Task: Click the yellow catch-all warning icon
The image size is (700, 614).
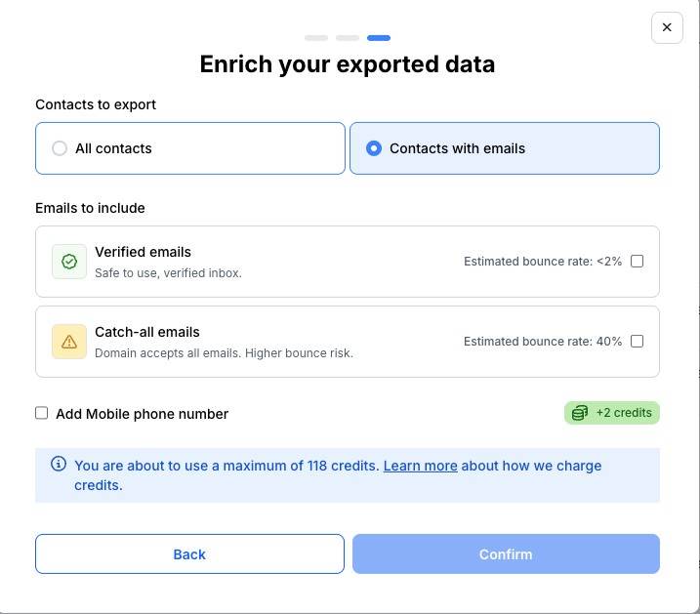Action: point(68,342)
